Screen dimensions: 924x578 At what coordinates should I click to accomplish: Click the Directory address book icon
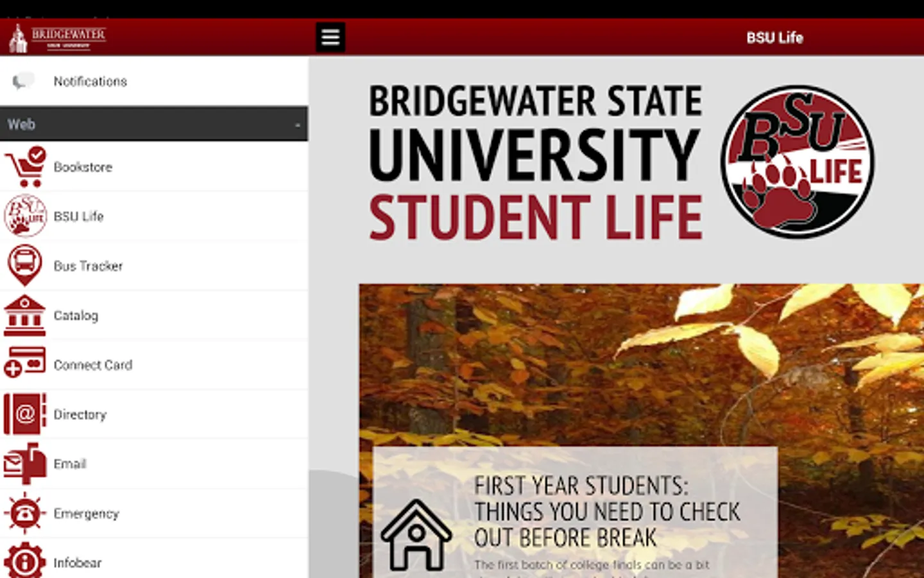click(25, 414)
